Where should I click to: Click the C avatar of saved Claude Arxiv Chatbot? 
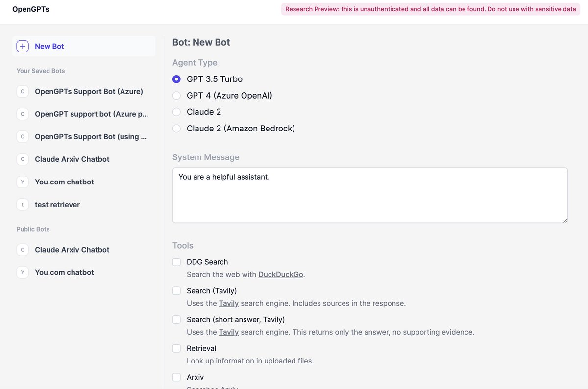coord(23,159)
